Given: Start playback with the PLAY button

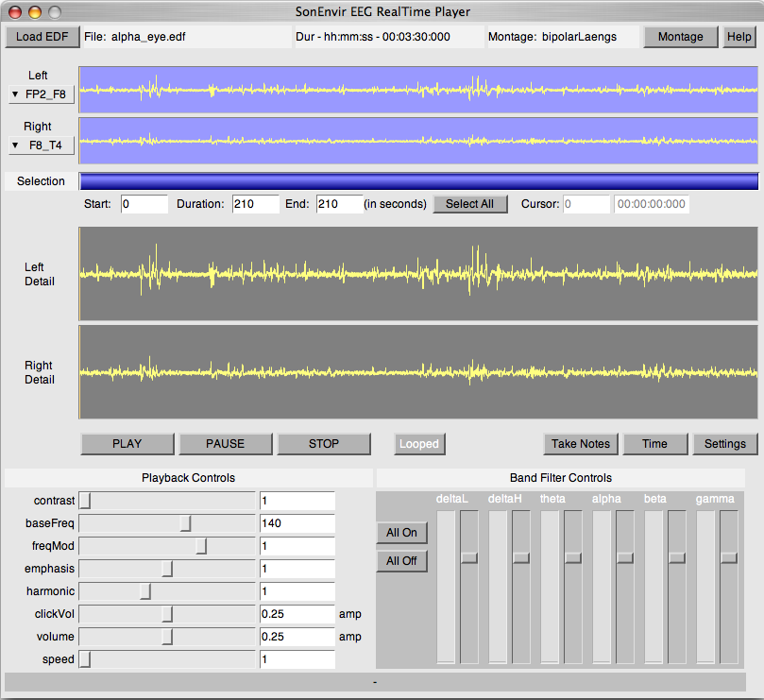Looking at the screenshot, I should (127, 444).
